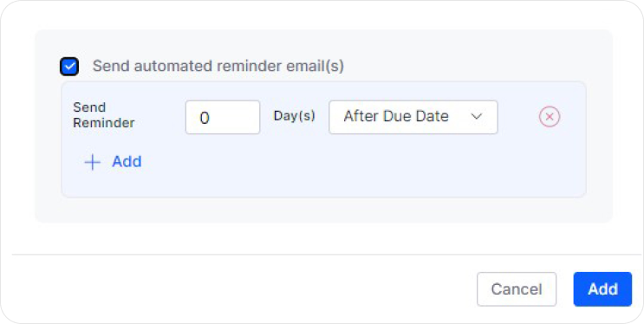The width and height of the screenshot is (644, 324).
Task: Cancel the dialog with the Cancel button
Action: (x=517, y=289)
